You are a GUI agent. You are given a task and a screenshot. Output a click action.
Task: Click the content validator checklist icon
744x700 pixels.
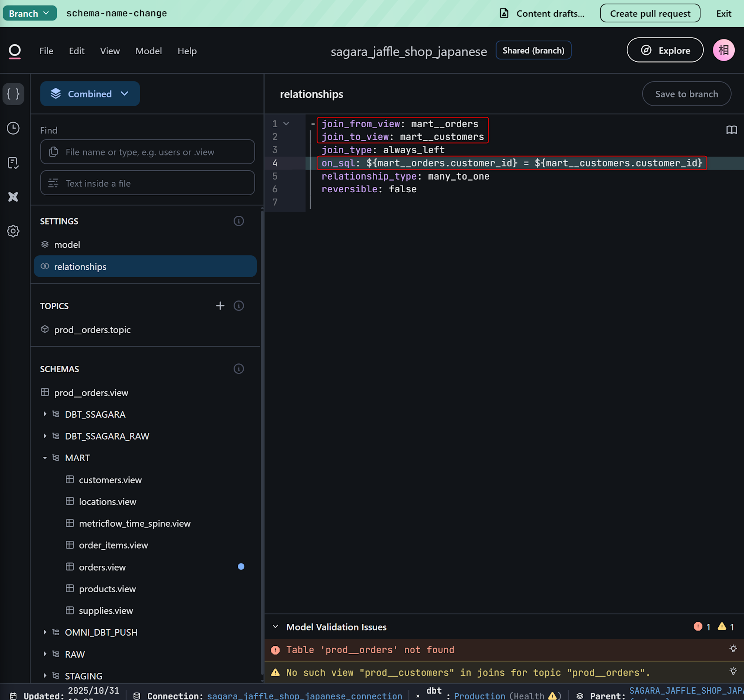coord(13,163)
